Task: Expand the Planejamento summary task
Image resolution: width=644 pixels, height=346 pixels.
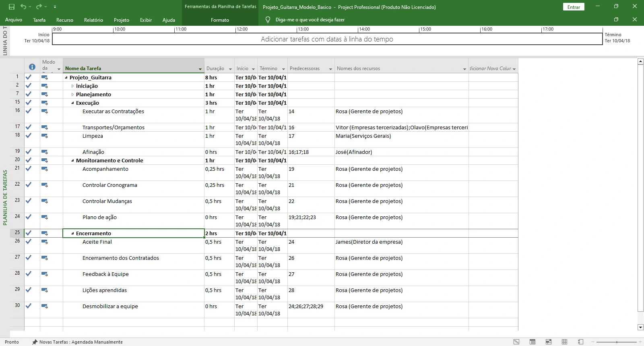Action: (72, 95)
